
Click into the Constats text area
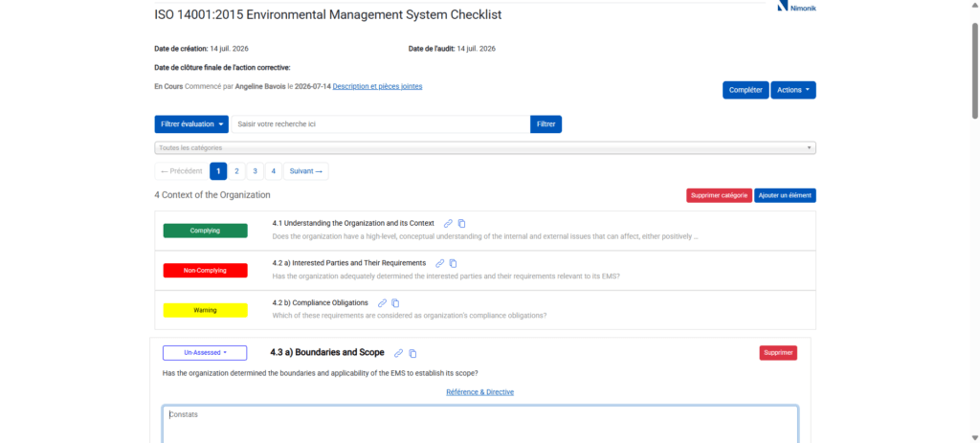click(480, 425)
